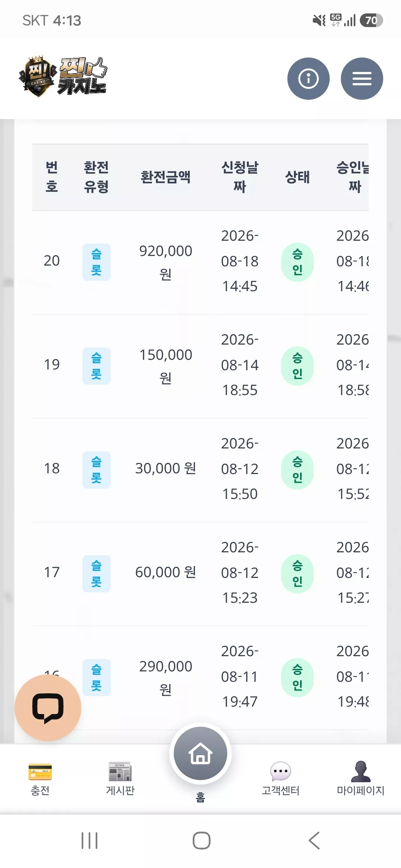Select the 신청날짜 column header
The height and width of the screenshot is (868, 401).
click(240, 177)
